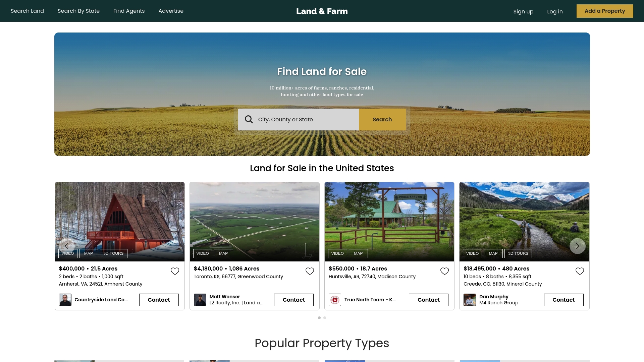Toggle heart on Toronto KS listing
This screenshot has width=644, height=362.
[310, 271]
